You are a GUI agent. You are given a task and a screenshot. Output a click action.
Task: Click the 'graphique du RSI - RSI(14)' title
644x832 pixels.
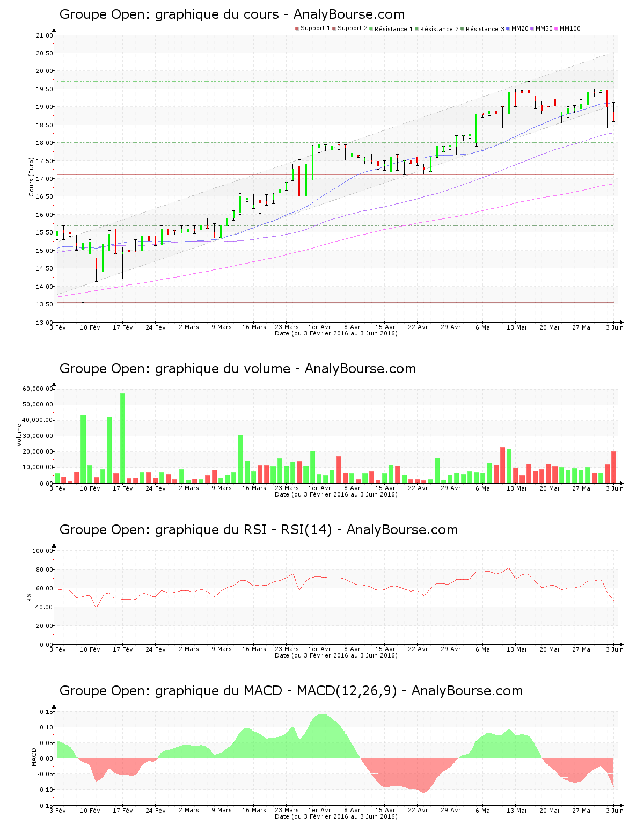259,530
